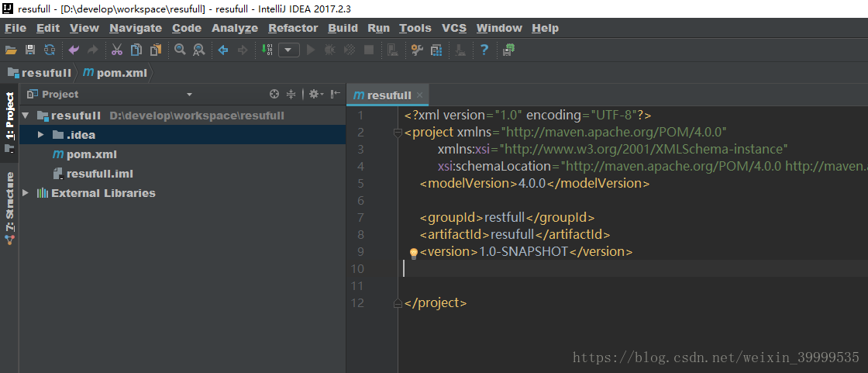Screen dimensions: 868x373
Task: Expand the .idea folder
Action: [x=40, y=135]
